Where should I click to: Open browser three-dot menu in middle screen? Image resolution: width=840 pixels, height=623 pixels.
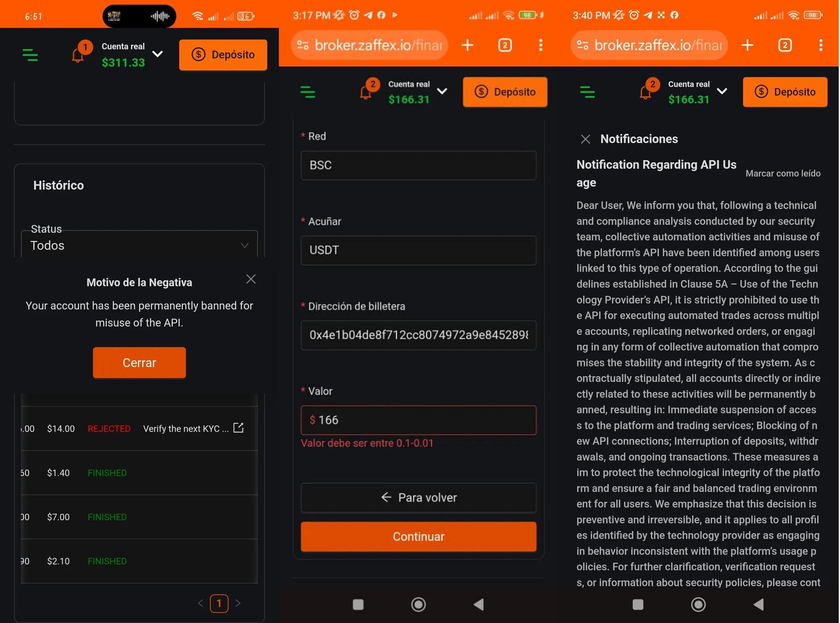541,45
